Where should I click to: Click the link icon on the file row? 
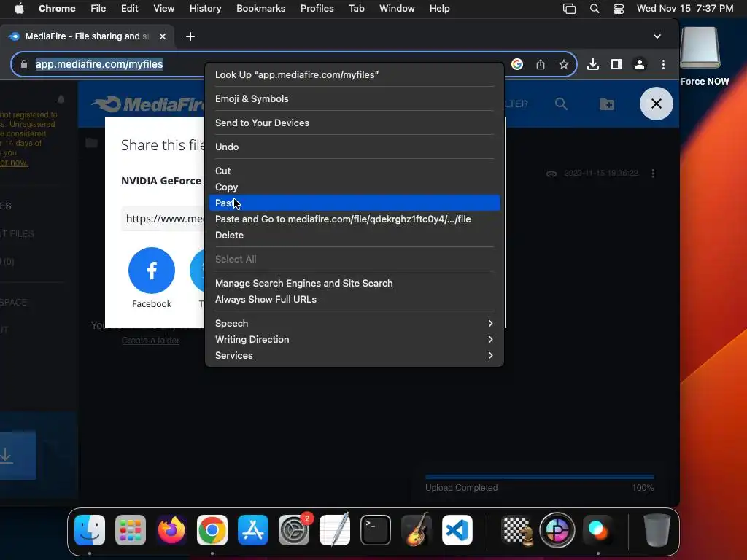coord(551,174)
